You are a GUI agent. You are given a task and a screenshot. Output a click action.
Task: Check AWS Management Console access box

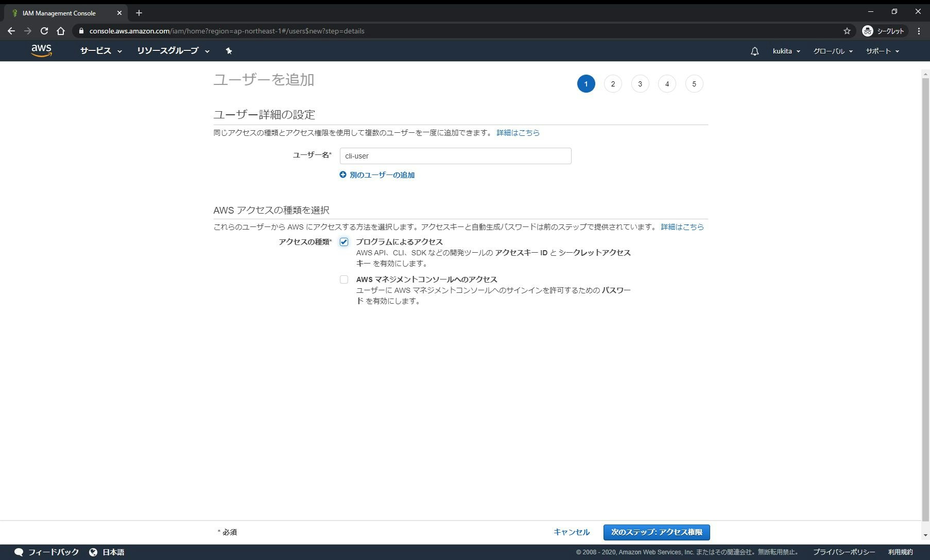pyautogui.click(x=344, y=279)
